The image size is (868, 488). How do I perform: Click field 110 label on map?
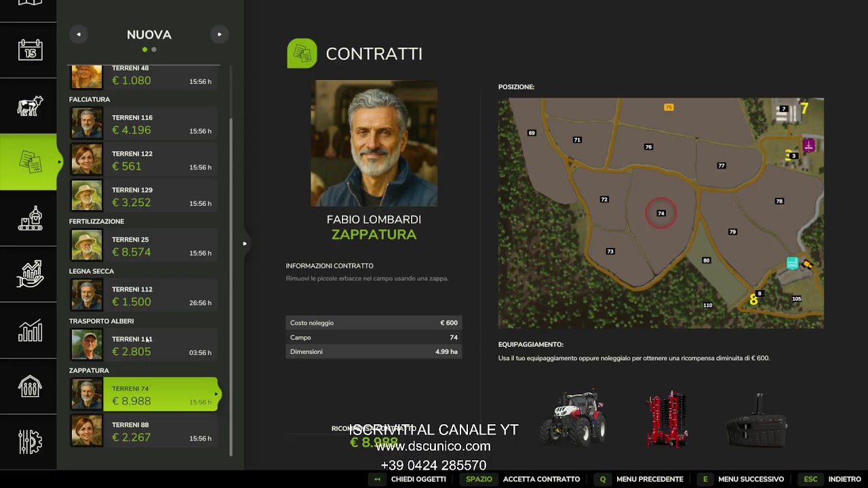click(708, 305)
